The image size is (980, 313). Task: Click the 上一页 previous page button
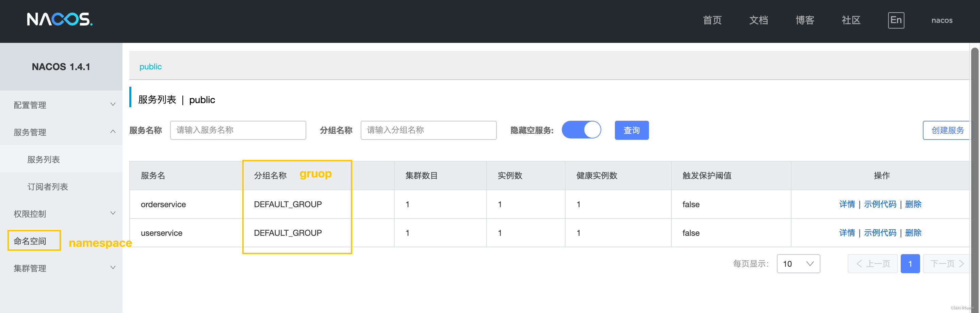(x=872, y=264)
